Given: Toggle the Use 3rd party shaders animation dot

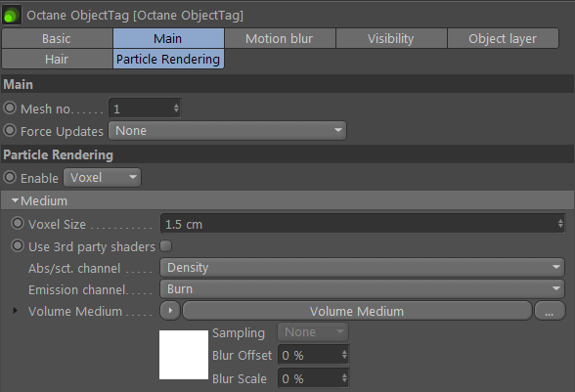Looking at the screenshot, I should coord(18,246).
